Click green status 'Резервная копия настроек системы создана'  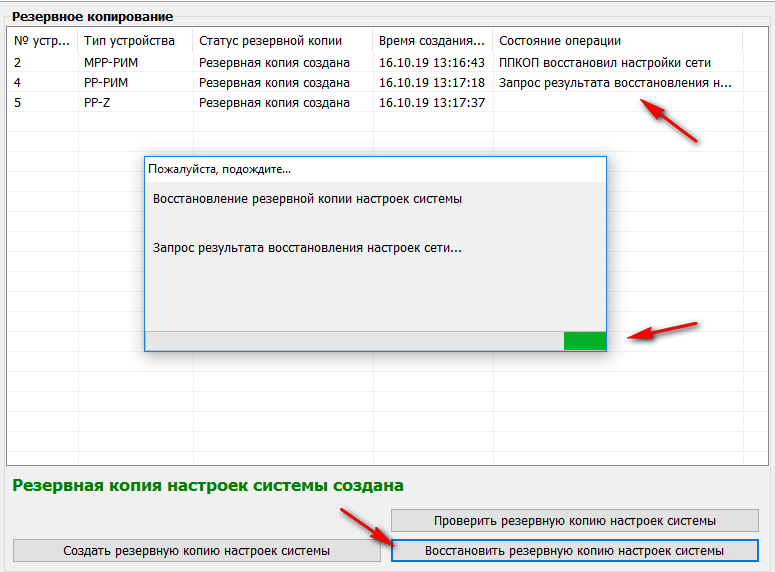click(208, 485)
